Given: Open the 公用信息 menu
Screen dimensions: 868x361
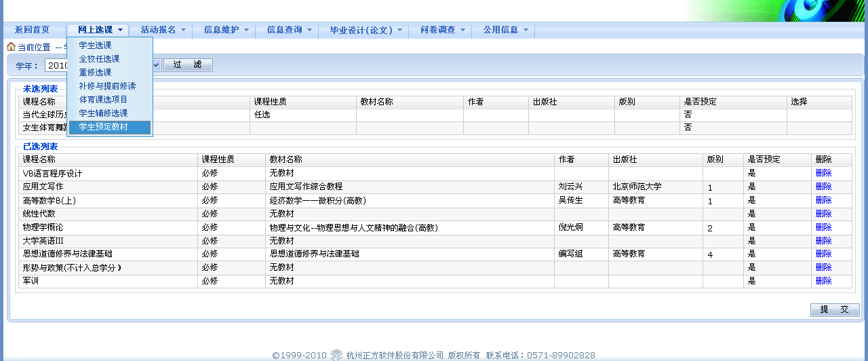Looking at the screenshot, I should (506, 30).
